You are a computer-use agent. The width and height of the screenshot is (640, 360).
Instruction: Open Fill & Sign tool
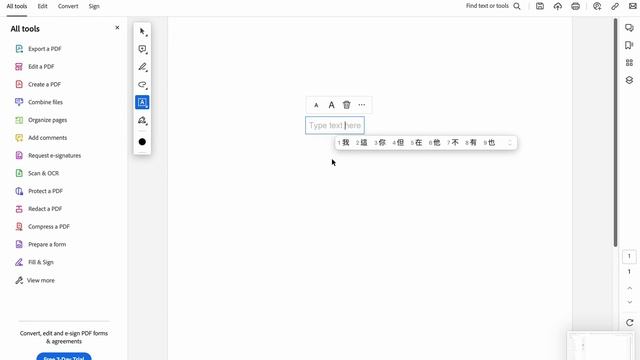coord(35,262)
